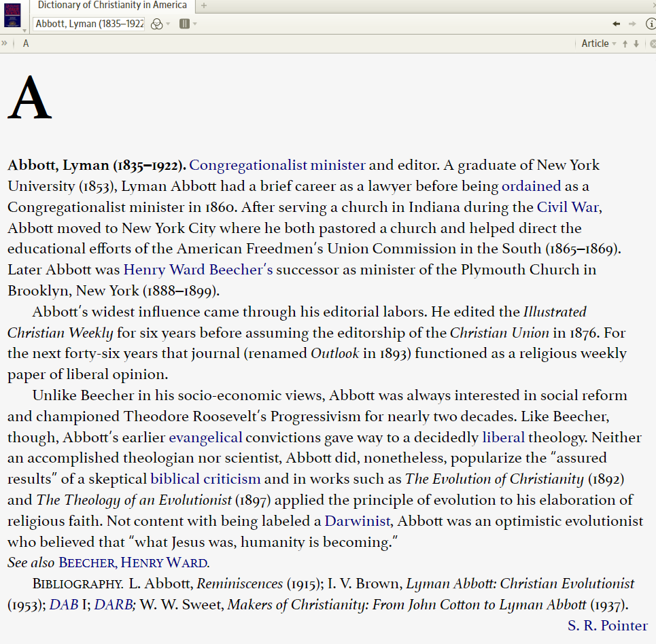Click the italic title The Evolution of Christianity
Image resolution: width=656 pixels, height=644 pixels.
point(494,479)
